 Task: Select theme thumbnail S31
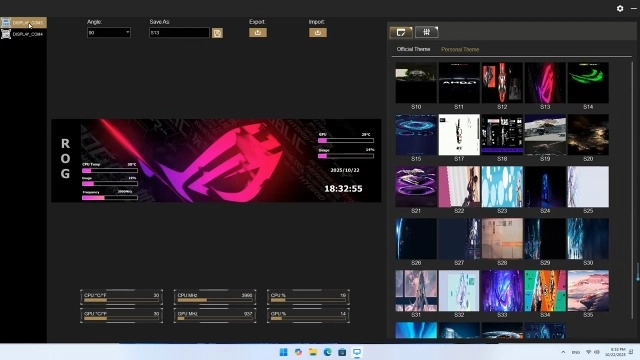click(x=416, y=291)
